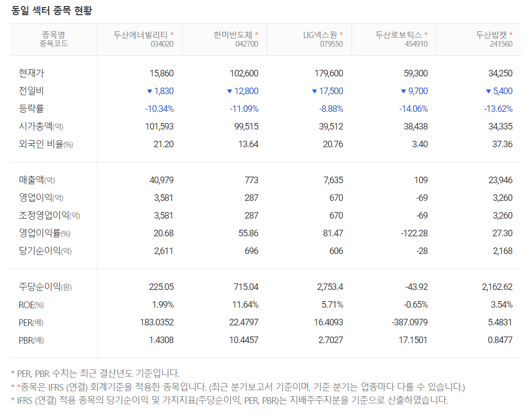Click PER value -387.0979

(x=410, y=322)
